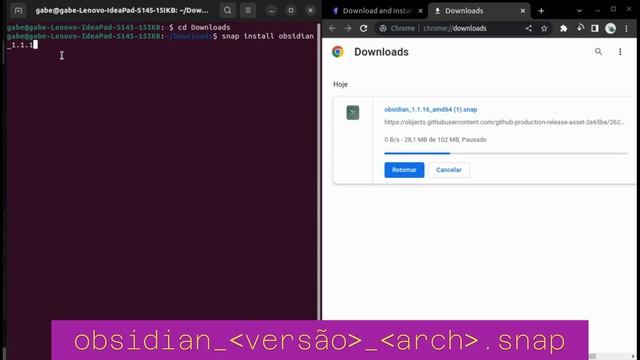
Task: Open the Chrome profile avatar
Action: (610, 28)
